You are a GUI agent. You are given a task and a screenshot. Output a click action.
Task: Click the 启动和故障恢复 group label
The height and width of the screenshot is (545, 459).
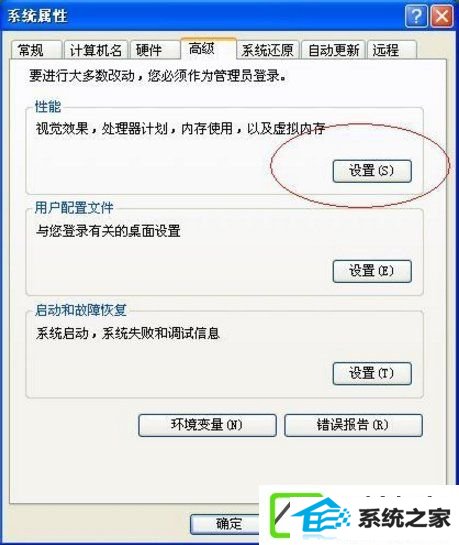point(81,310)
